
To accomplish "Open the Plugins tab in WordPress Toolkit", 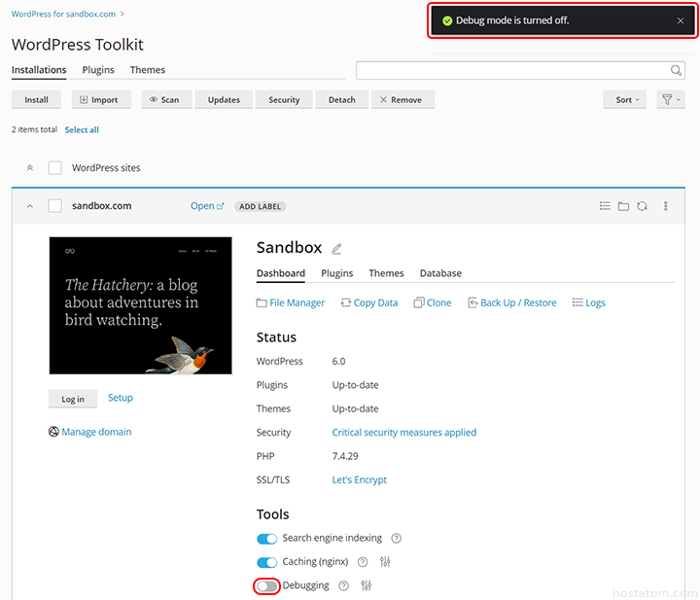I will [98, 70].
